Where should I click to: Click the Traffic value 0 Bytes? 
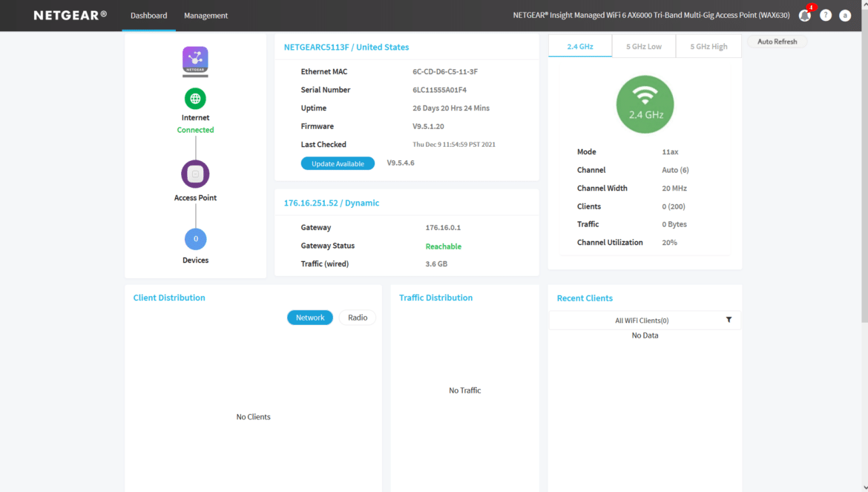[674, 224]
